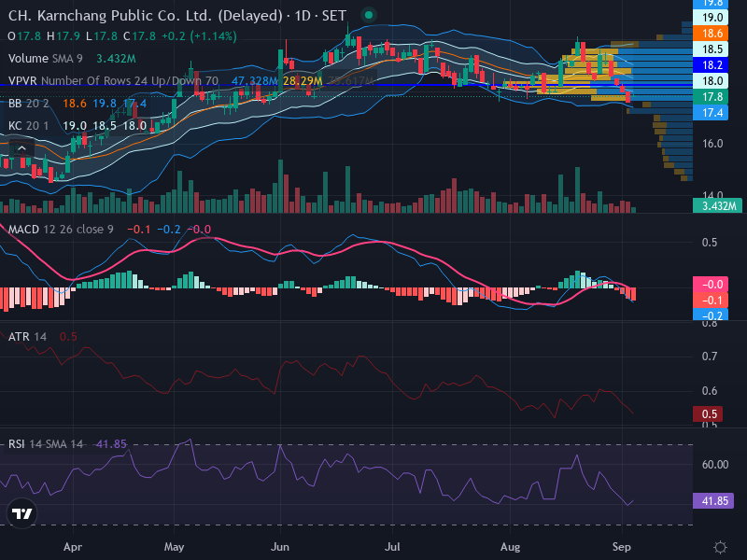Open chart settings gear icon
This screenshot has height=560, width=747.
coord(720,547)
